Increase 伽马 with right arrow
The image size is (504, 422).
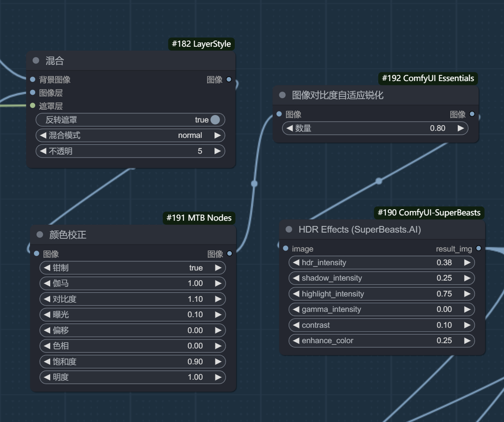click(x=218, y=283)
